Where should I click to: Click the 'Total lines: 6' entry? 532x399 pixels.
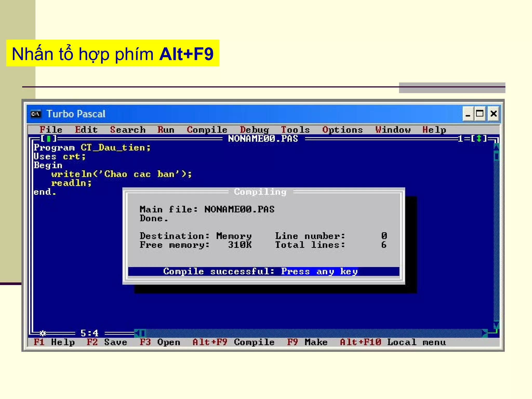(331, 245)
